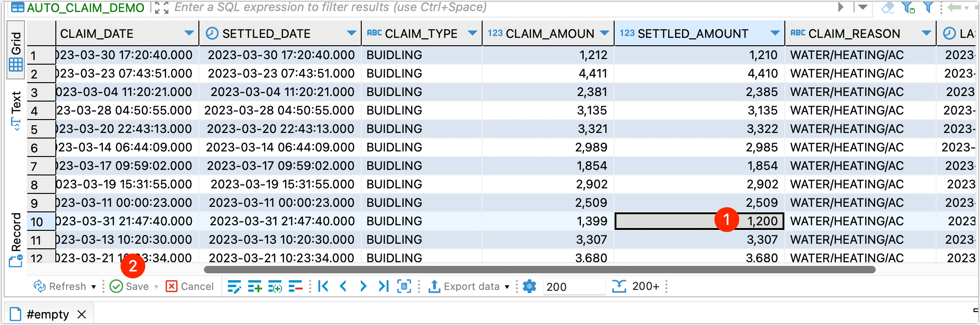The width and height of the screenshot is (980, 325).
Task: Jump to the first row
Action: click(x=323, y=287)
